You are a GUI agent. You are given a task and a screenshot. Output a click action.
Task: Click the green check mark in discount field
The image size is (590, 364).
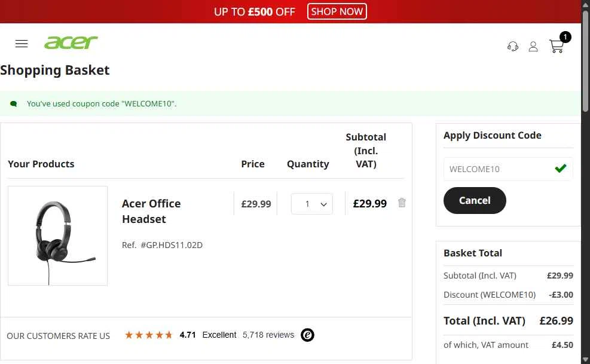pyautogui.click(x=560, y=169)
